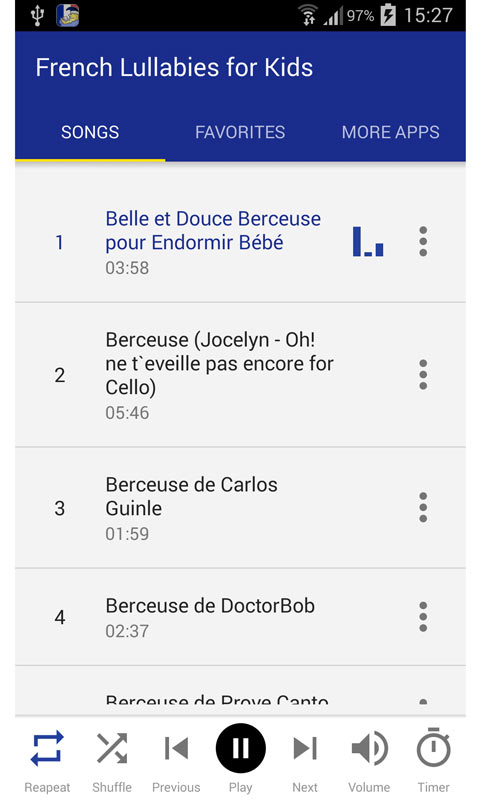Open options menu for song 2

pos(423,375)
